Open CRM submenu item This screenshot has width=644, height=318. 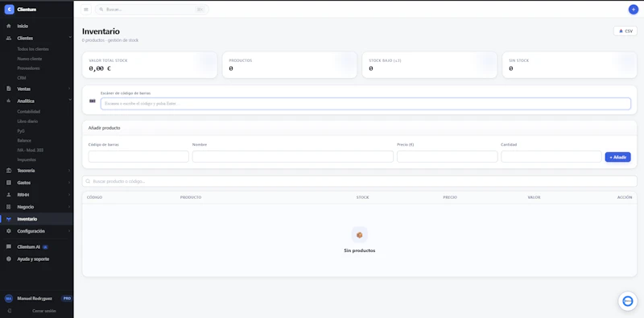[22, 77]
